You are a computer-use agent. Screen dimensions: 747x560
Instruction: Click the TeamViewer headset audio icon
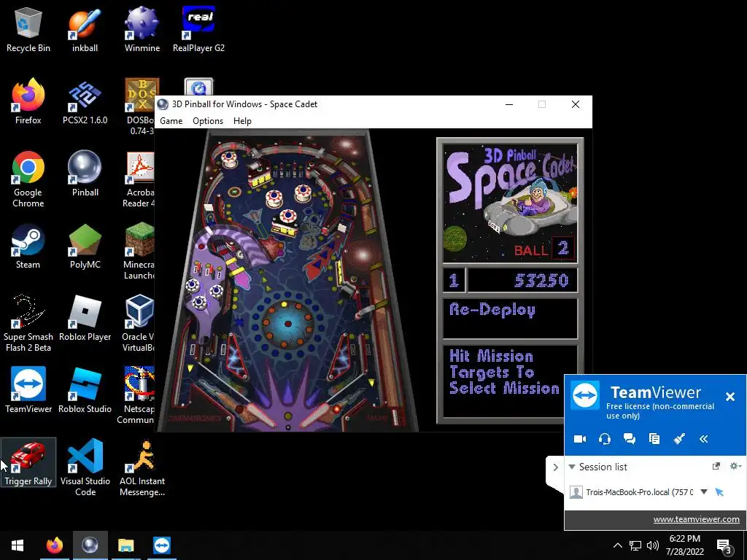point(605,439)
